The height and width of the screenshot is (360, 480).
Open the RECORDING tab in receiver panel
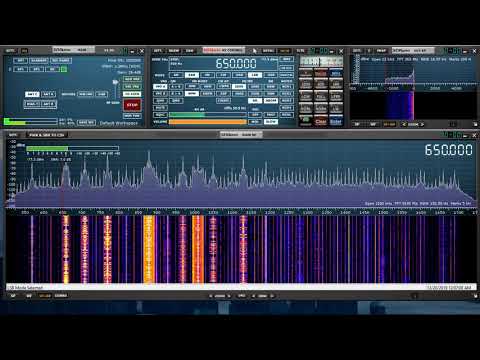pyautogui.click(x=223, y=50)
